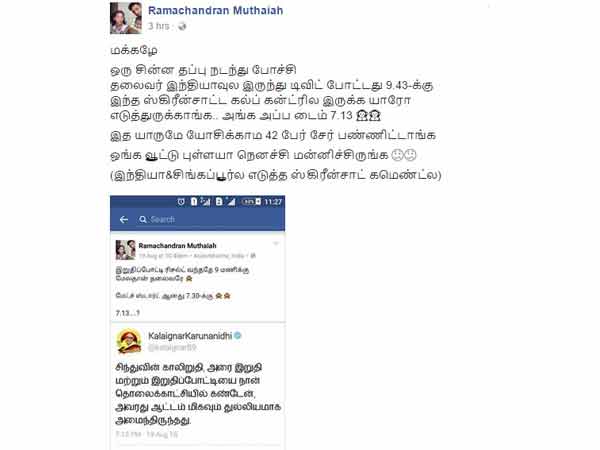The width and height of the screenshot is (600, 450).
Task: Click Ramachandran Muthaiah name in embedded post
Action: coord(178,245)
